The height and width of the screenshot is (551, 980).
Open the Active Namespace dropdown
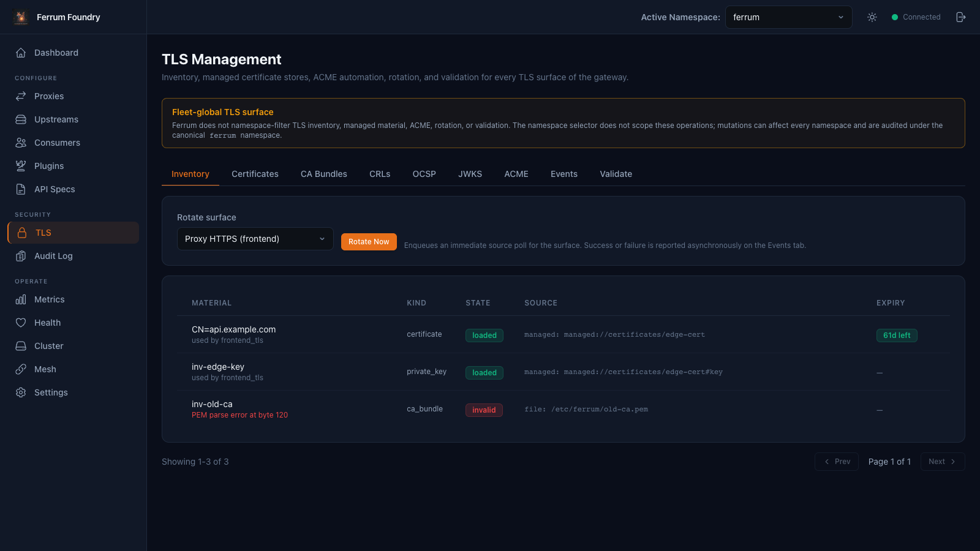[x=788, y=17]
